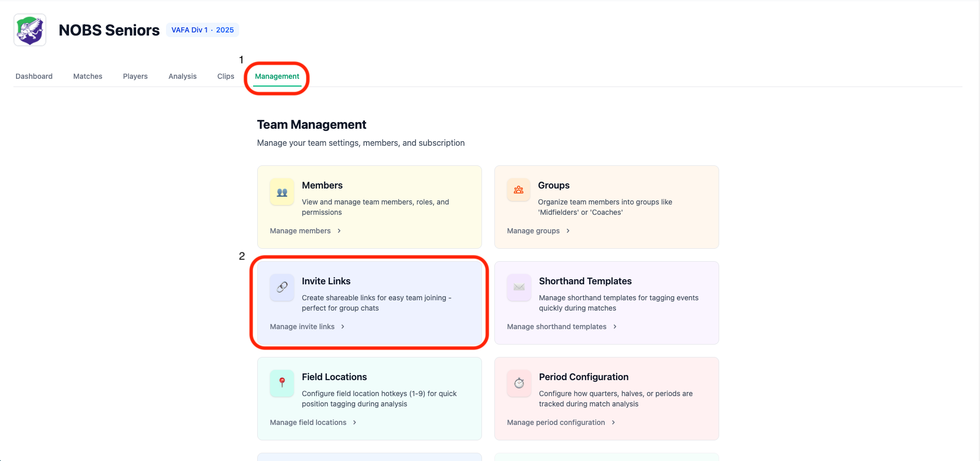Image resolution: width=980 pixels, height=461 pixels.
Task: Open the Dashboard tab
Action: click(34, 76)
